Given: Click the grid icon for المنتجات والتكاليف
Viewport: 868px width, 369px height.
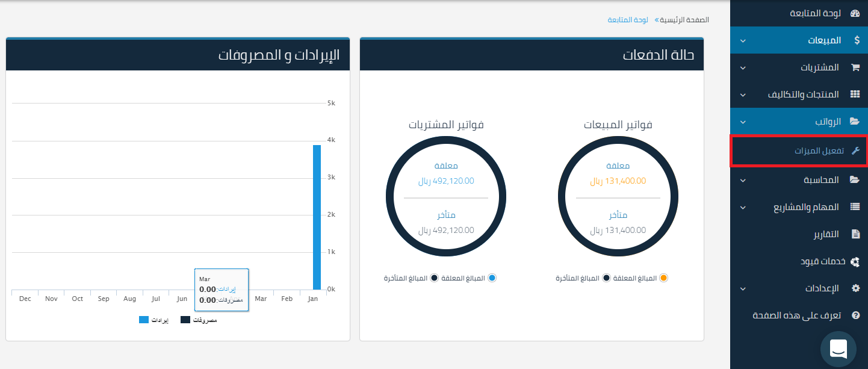Looking at the screenshot, I should (855, 95).
